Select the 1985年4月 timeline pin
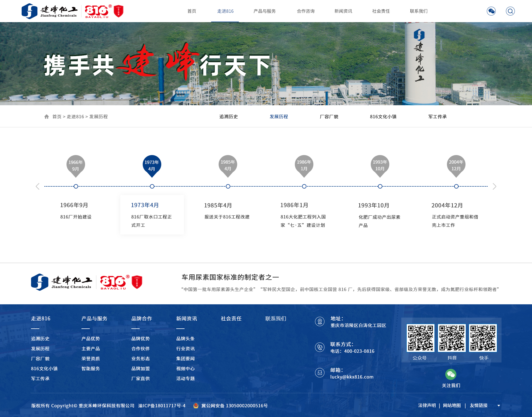 (x=228, y=166)
